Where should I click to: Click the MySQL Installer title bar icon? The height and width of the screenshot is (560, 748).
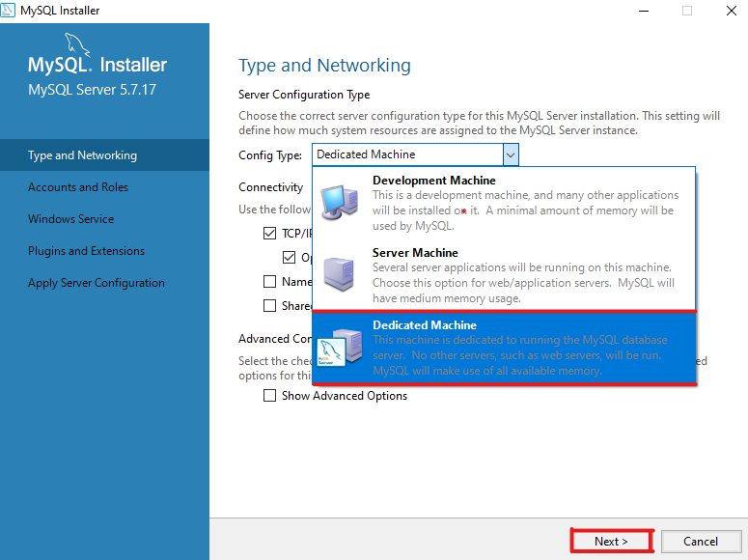(8, 10)
